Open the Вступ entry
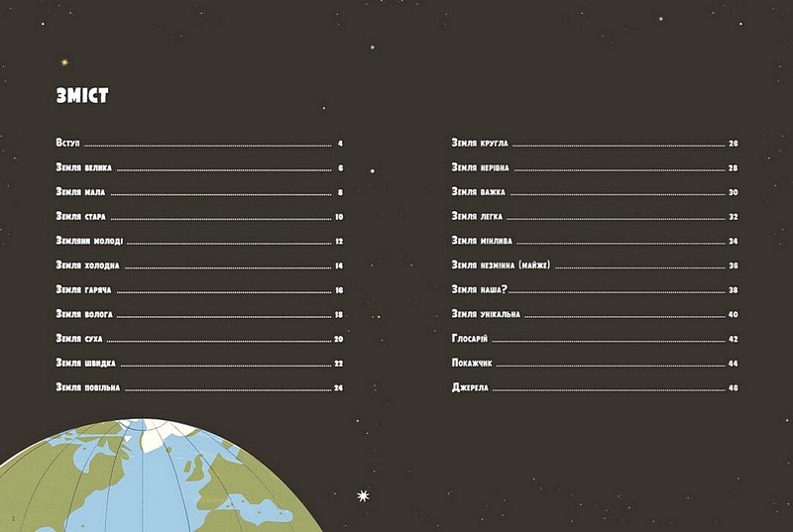The image size is (793, 532). click(68, 144)
